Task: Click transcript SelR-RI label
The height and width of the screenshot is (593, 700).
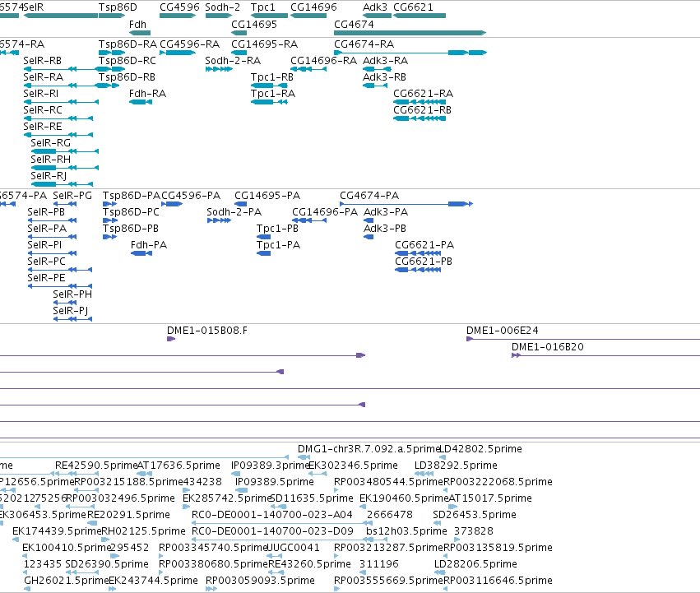Action: [x=40, y=94]
